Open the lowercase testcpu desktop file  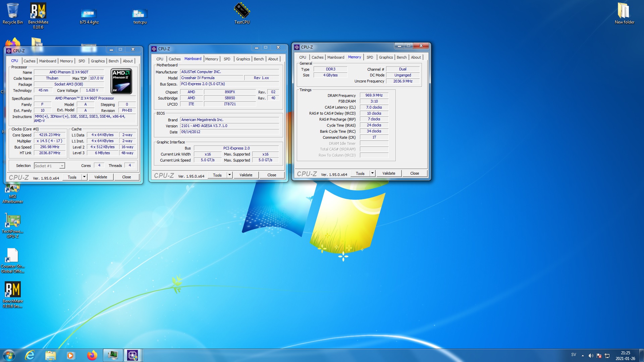click(x=140, y=16)
